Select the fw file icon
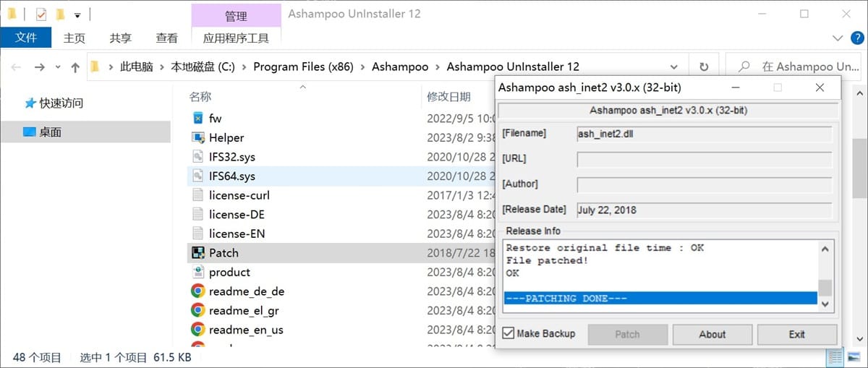Viewport: 868px width, 368px height. (x=197, y=118)
